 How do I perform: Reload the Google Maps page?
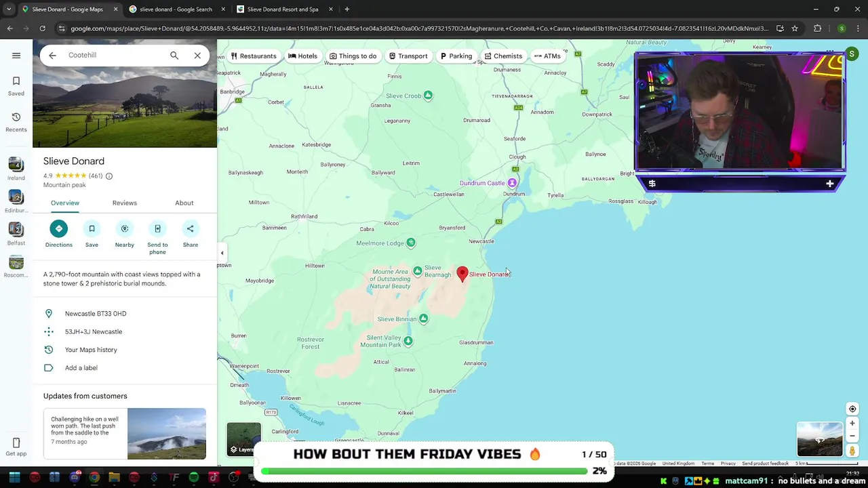pos(42,28)
